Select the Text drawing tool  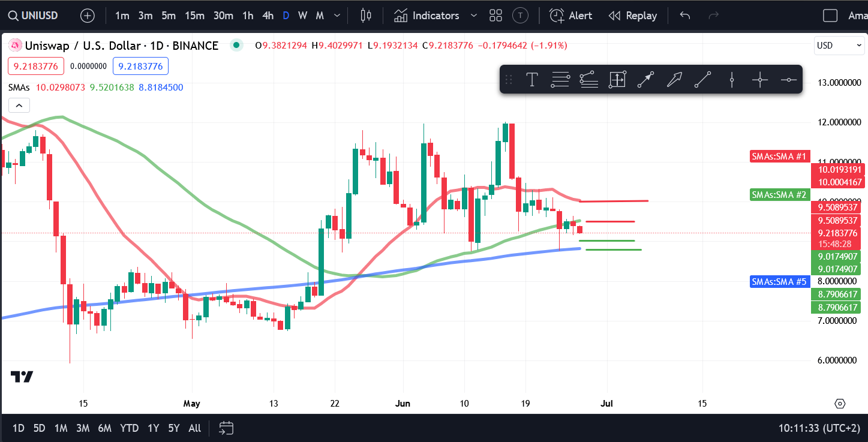[531, 79]
